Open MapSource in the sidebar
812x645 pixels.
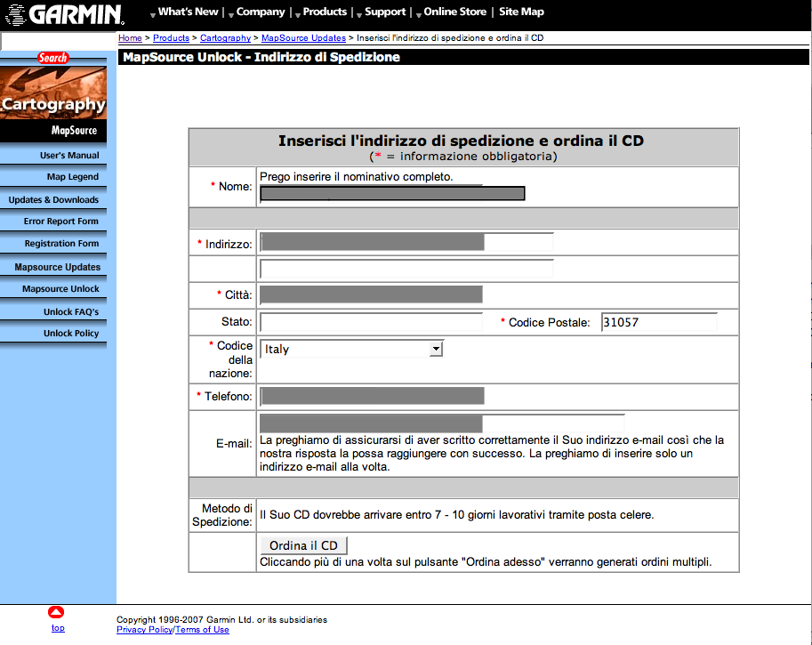click(x=74, y=131)
